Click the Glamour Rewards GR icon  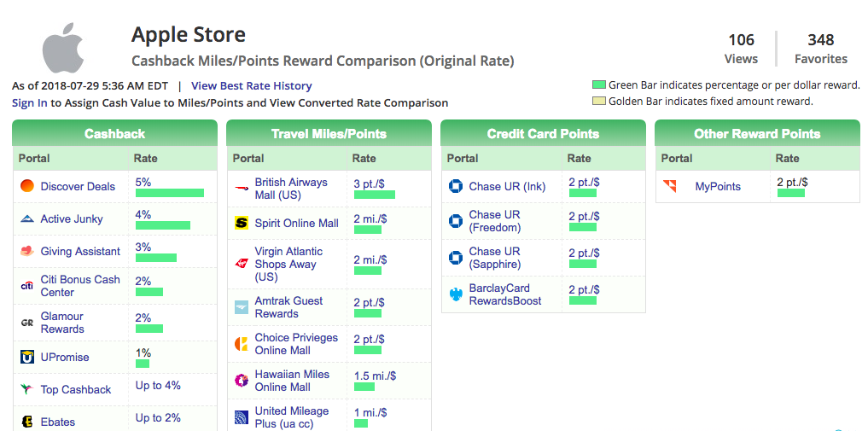click(x=27, y=323)
